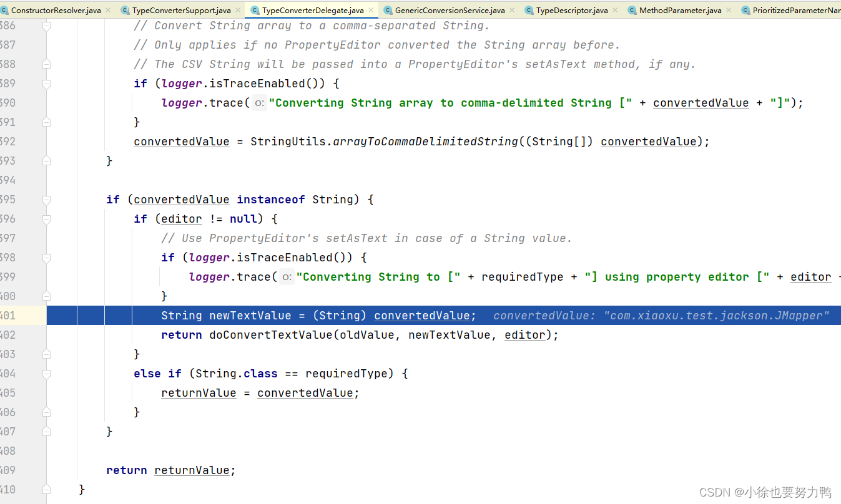Close the TypeConverterSupport.java tab
This screenshot has width=841, height=504.
(x=238, y=11)
